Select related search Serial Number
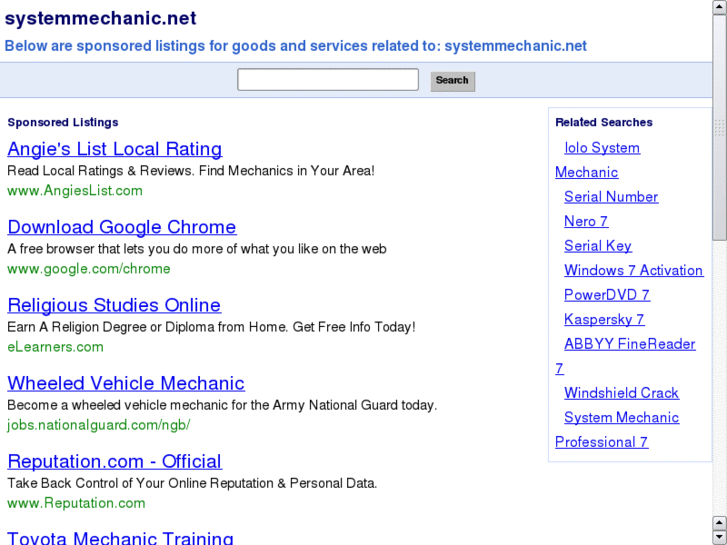The height and width of the screenshot is (545, 727). coord(611,197)
